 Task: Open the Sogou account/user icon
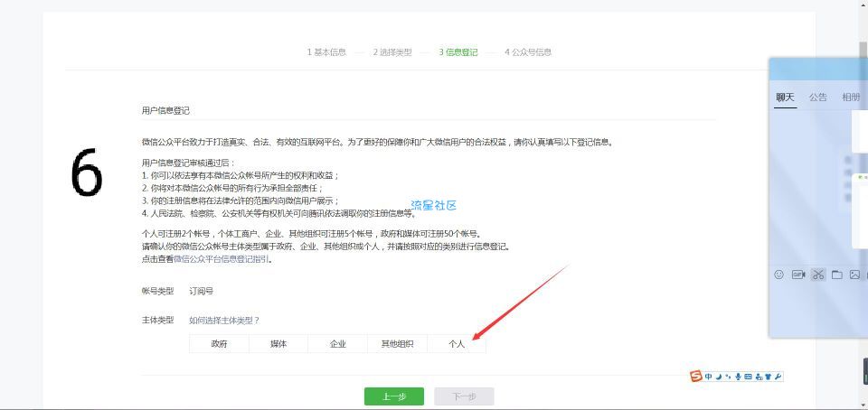tap(758, 377)
